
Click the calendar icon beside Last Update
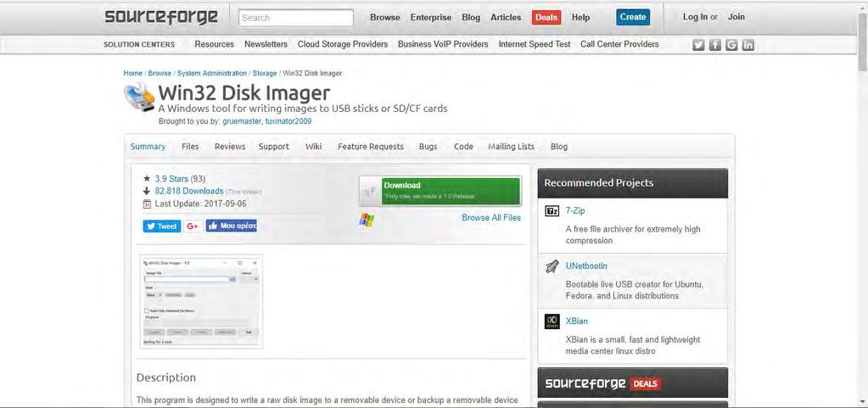[147, 204]
